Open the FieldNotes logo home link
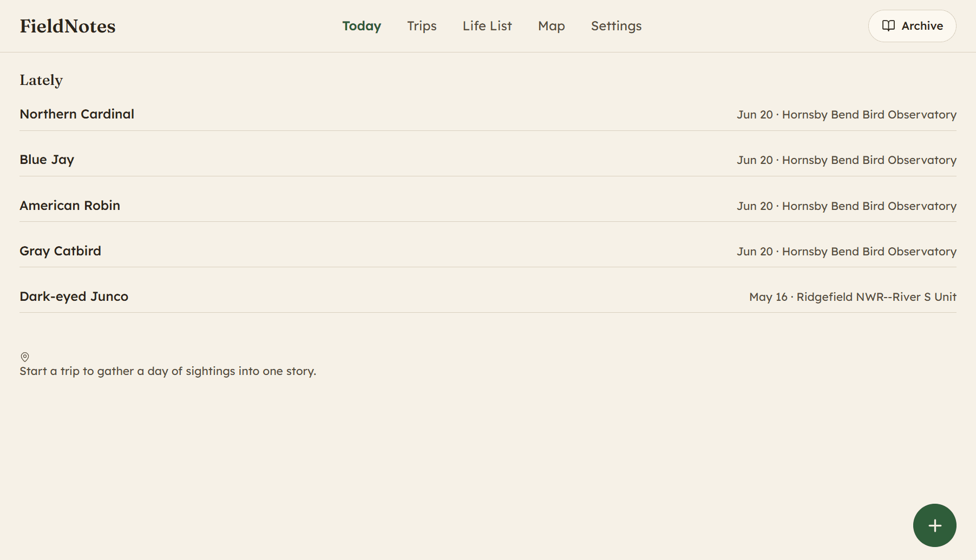 [x=68, y=26]
